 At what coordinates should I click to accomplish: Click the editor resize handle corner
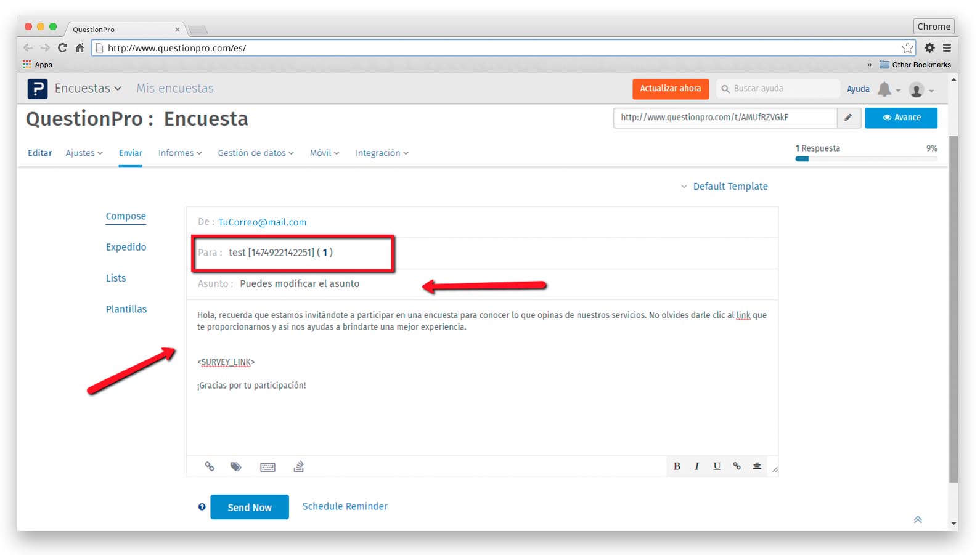[x=775, y=469]
